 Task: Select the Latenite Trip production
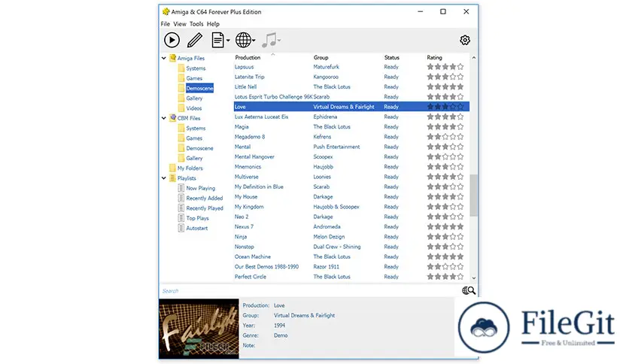pyautogui.click(x=351, y=77)
